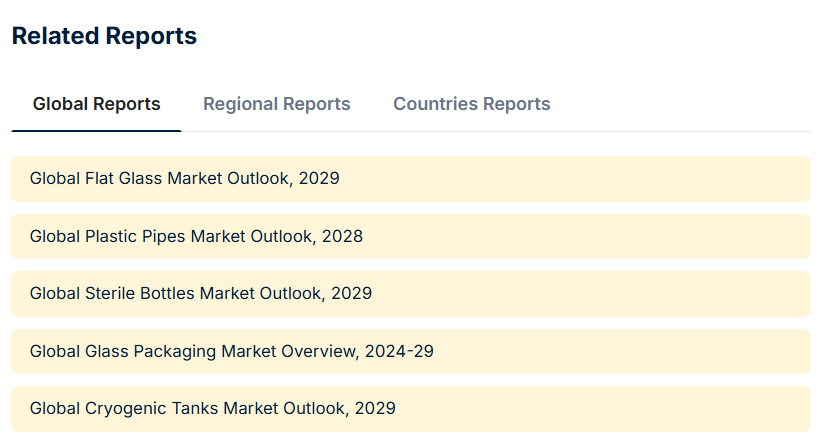Click the 2024-29 text in Glass Packaging title
Screen dimensions: 828x447
point(399,352)
